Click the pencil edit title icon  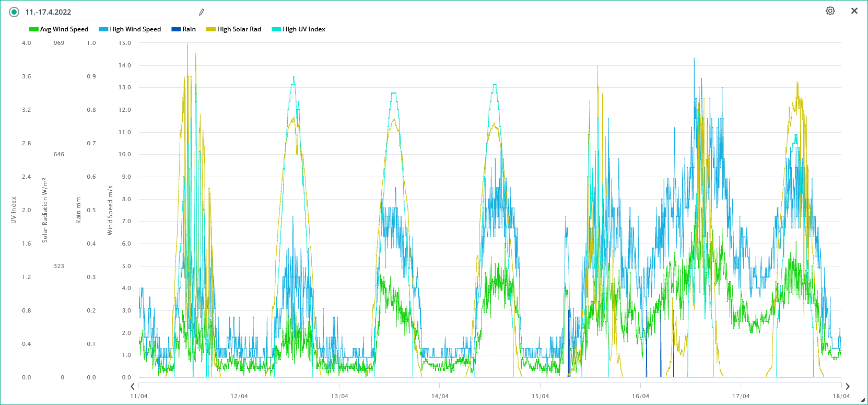202,12
